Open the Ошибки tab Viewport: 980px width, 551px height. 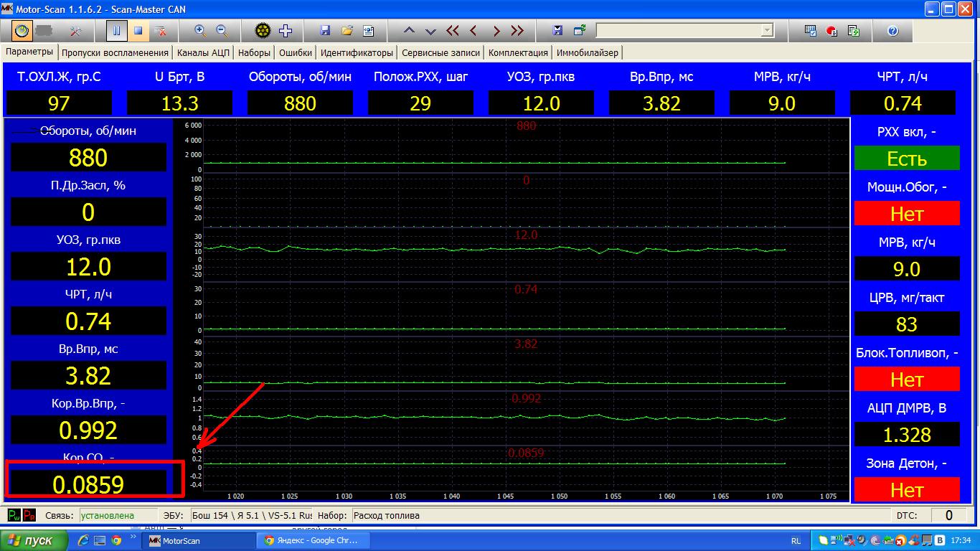[296, 52]
